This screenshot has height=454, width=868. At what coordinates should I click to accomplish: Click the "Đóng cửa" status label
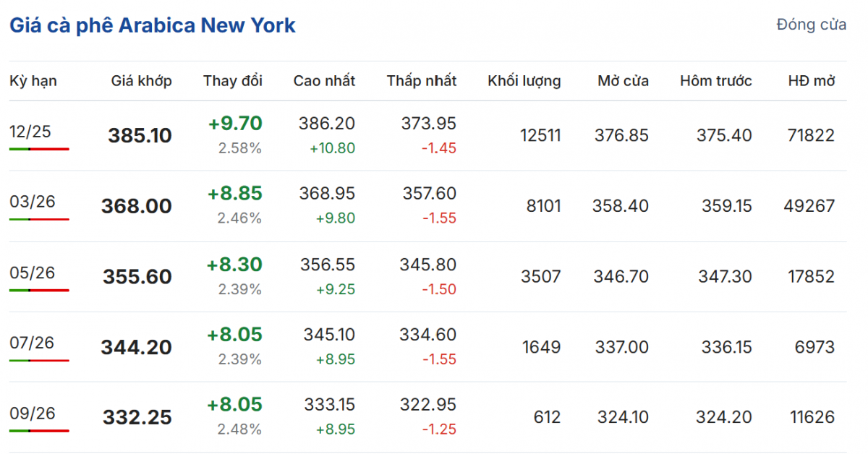click(811, 25)
